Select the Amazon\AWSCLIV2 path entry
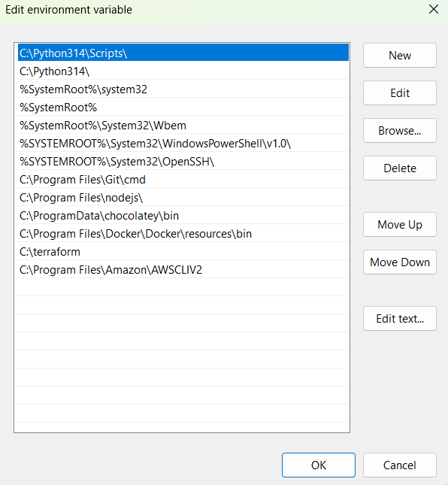The height and width of the screenshot is (485, 448). click(x=182, y=269)
